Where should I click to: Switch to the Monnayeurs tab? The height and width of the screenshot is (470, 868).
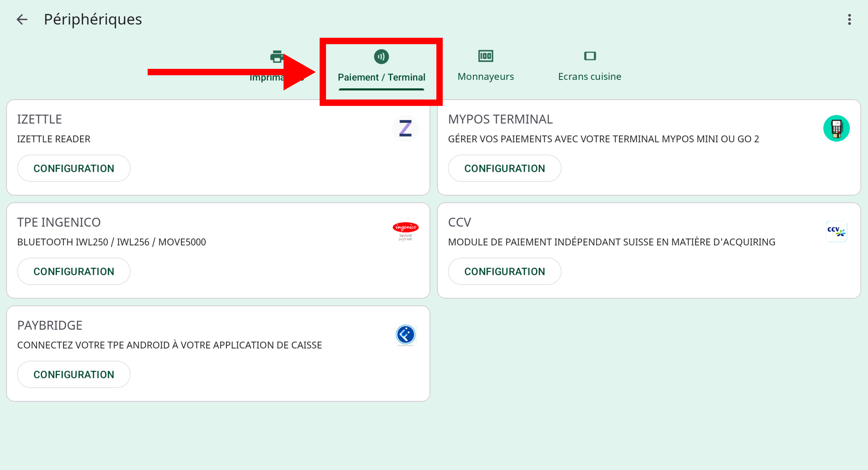click(x=486, y=77)
